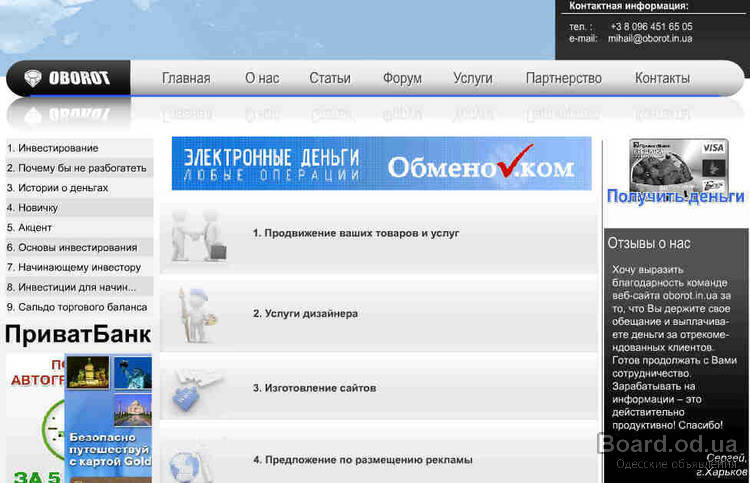750x483 pixels.
Task: Open Основы инвестирования in sidebar
Action: point(79,247)
